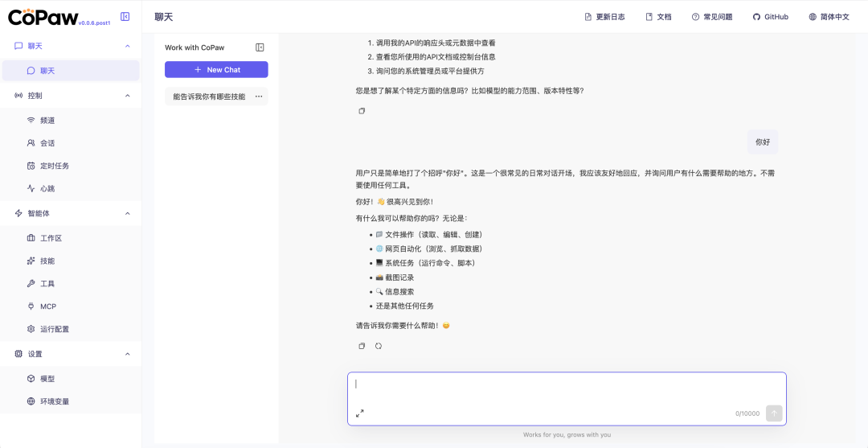Click the 系统任务 bullet line in the reply
The width and height of the screenshot is (868, 448).
[x=426, y=263]
